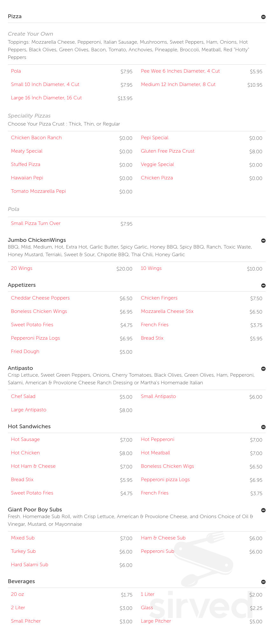Screen dimensions: 271x644
Task: Open the Chicken Bacon Ranch item
Action: tap(36, 137)
